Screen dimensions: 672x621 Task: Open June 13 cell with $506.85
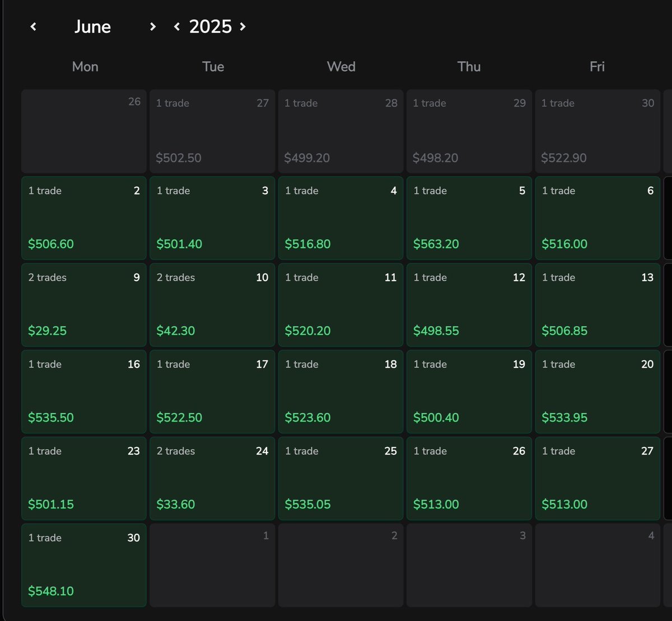click(x=598, y=305)
